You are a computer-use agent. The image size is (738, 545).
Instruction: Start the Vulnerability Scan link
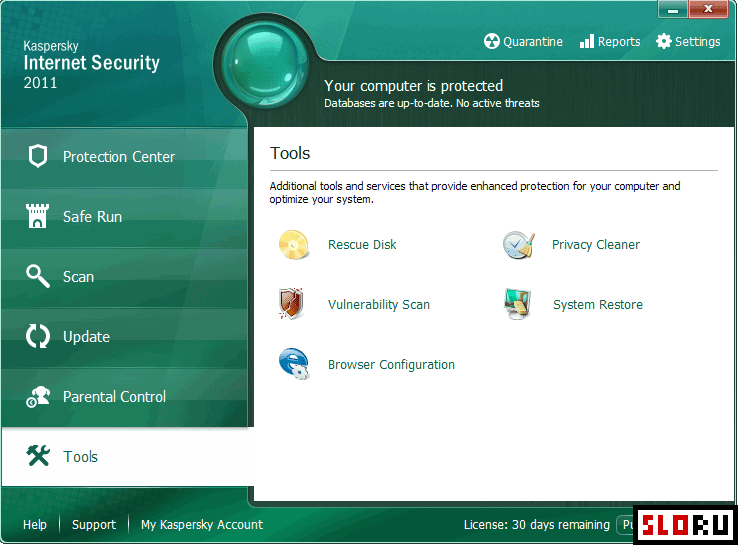(x=378, y=305)
